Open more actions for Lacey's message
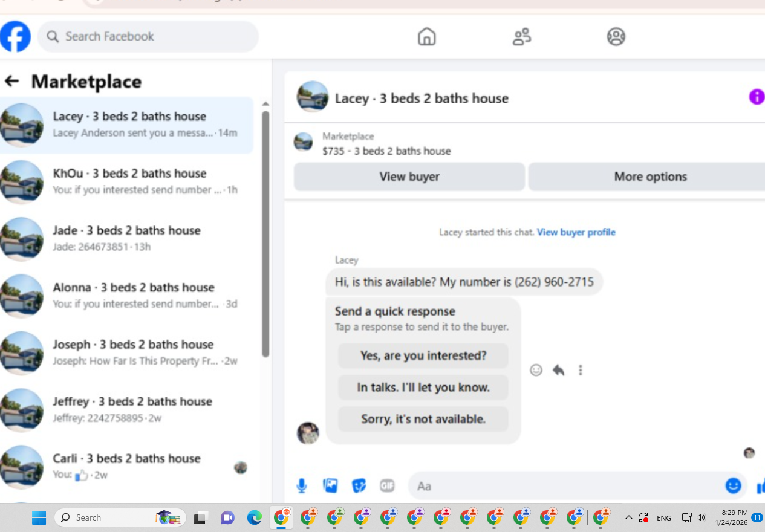Viewport: 765px width, 532px height. tap(580, 370)
